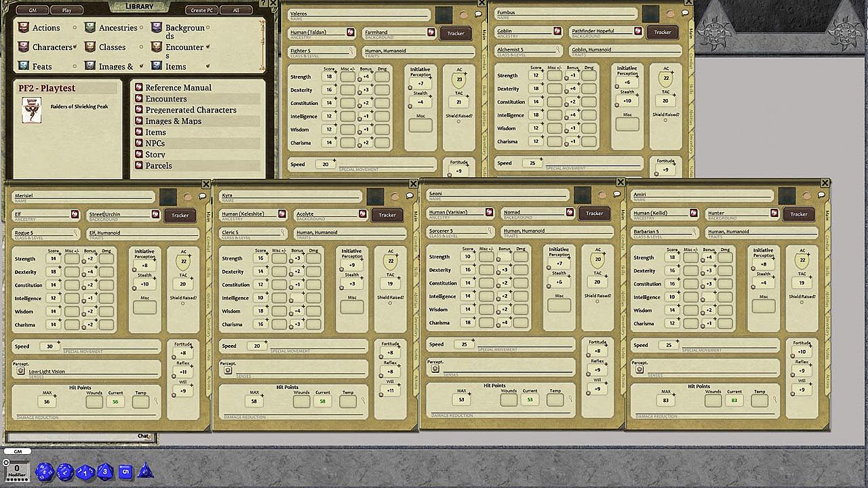Screen dimensions: 868x488
Task: Click the All button in Library
Action: tap(236, 10)
